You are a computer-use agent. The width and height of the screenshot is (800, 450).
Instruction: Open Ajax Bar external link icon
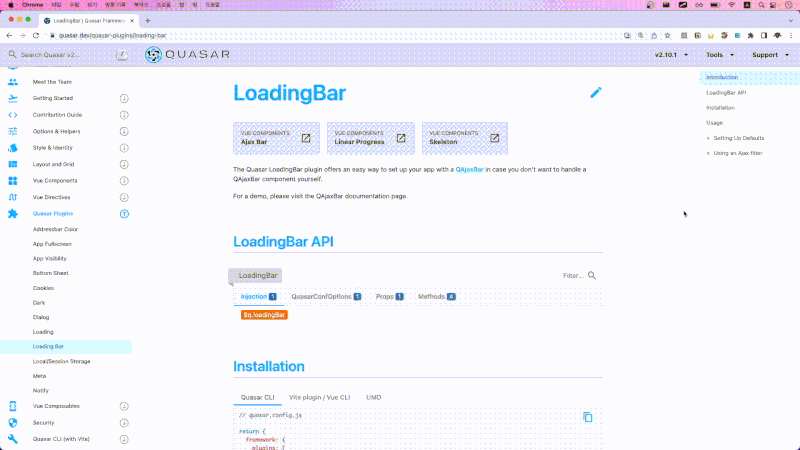(306, 138)
